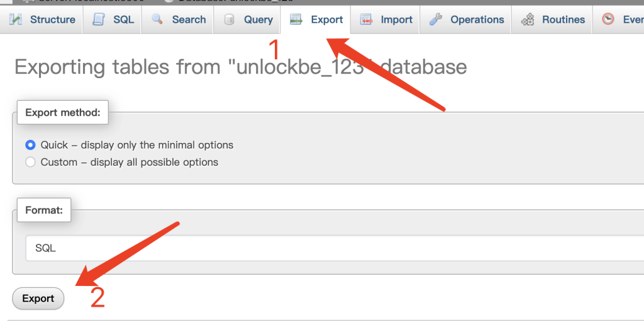The width and height of the screenshot is (644, 325).
Task: Click the Structure tab icon
Action: (x=16, y=20)
